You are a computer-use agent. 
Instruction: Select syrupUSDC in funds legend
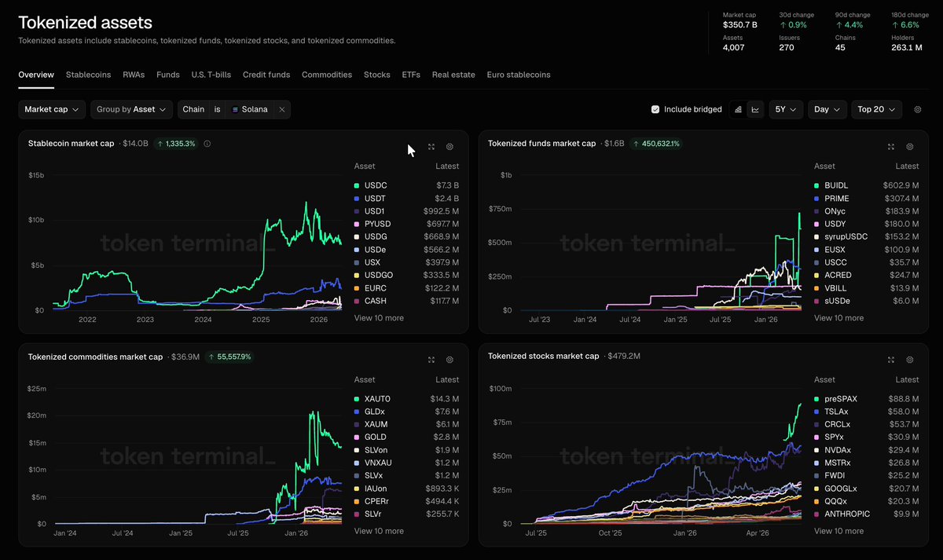(x=866, y=236)
